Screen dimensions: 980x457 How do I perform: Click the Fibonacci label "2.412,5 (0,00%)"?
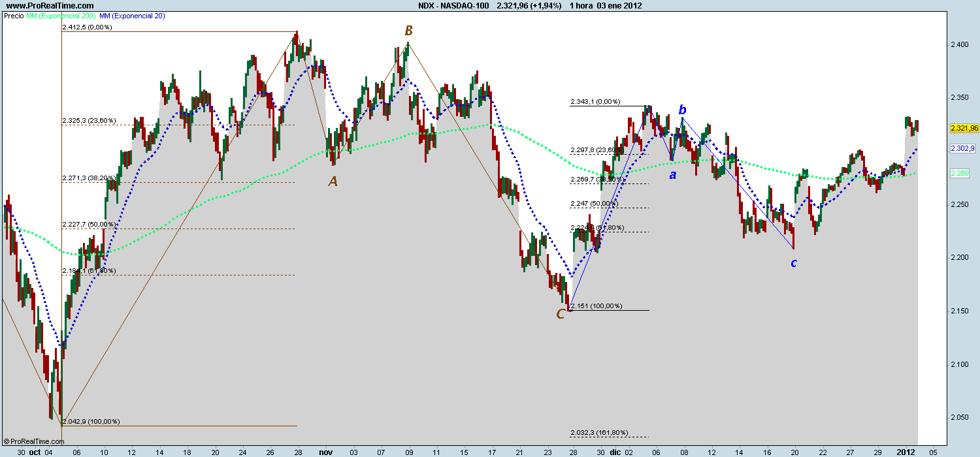88,27
